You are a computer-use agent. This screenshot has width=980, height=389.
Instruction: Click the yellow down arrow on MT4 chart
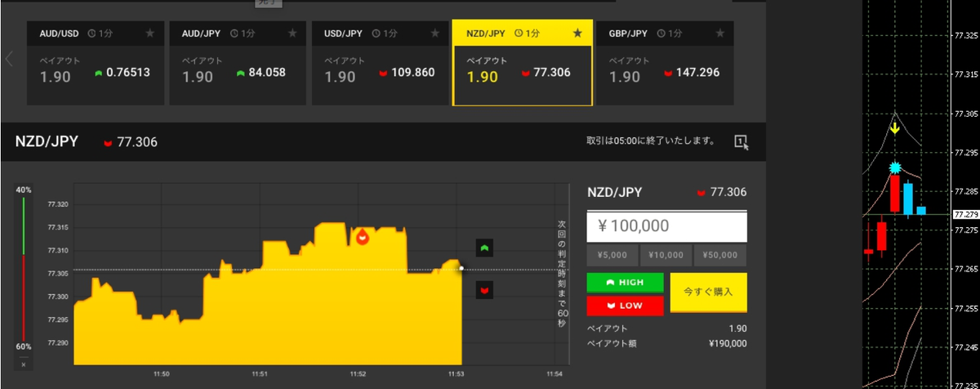click(x=895, y=128)
